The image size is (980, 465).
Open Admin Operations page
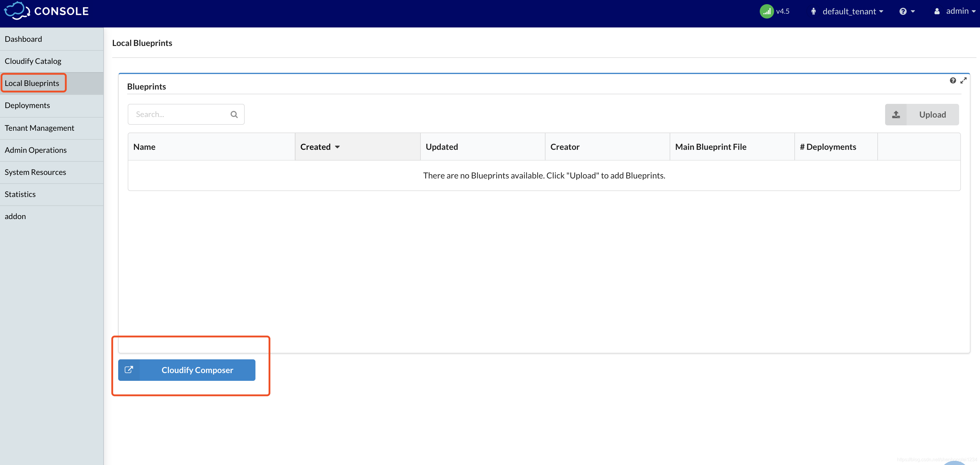52,150
